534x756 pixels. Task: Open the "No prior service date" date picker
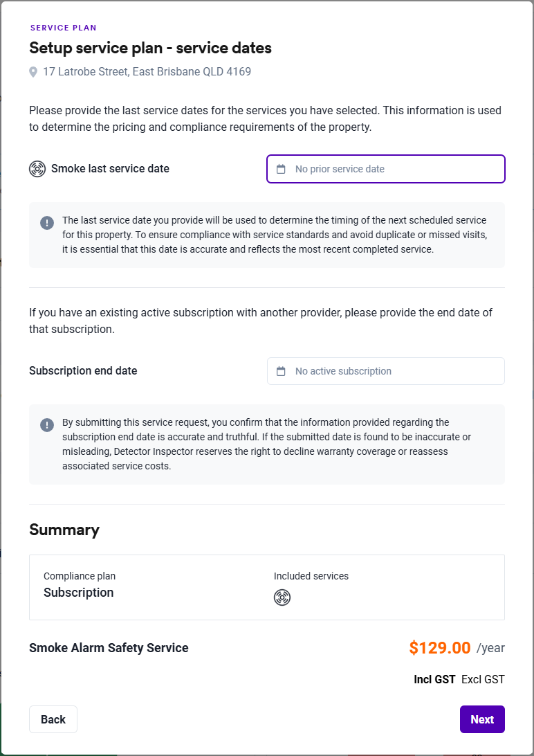(386, 169)
